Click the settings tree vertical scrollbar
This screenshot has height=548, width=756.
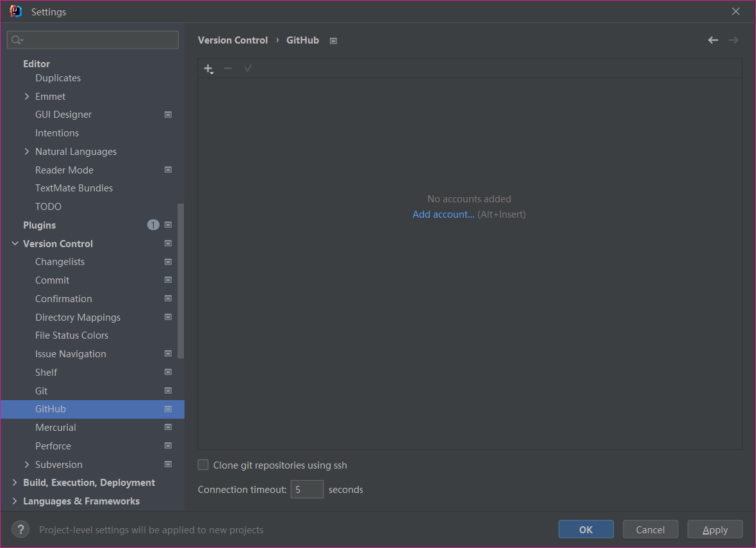181,281
